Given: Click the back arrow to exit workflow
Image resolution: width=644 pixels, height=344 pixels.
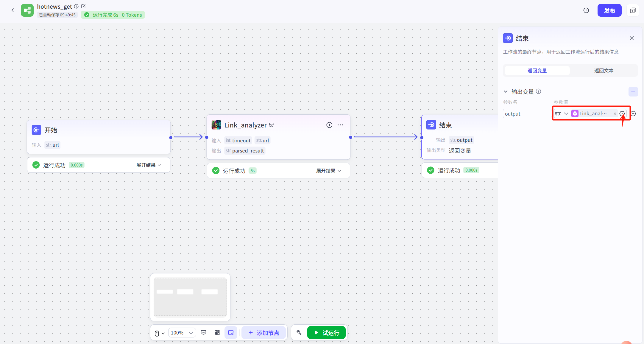Looking at the screenshot, I should [13, 10].
